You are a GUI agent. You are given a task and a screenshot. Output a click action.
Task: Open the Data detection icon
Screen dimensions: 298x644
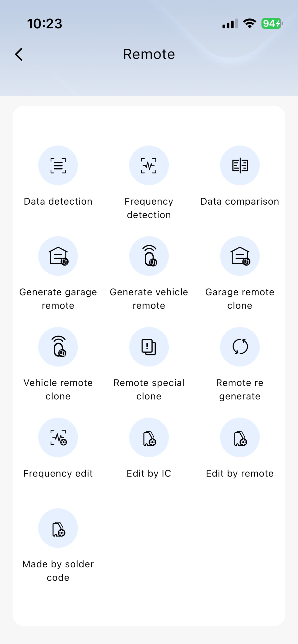click(58, 166)
